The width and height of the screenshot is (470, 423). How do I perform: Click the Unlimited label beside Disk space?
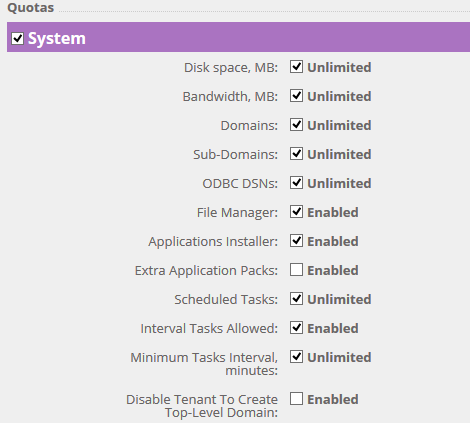click(339, 67)
